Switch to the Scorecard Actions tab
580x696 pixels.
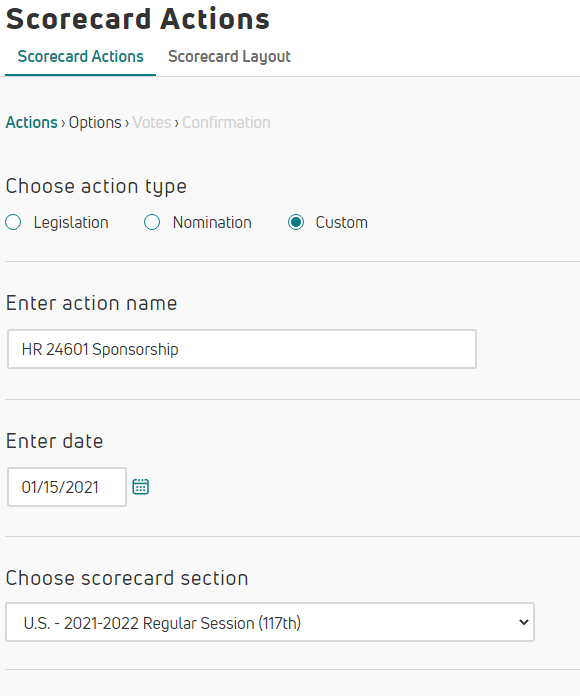(81, 57)
